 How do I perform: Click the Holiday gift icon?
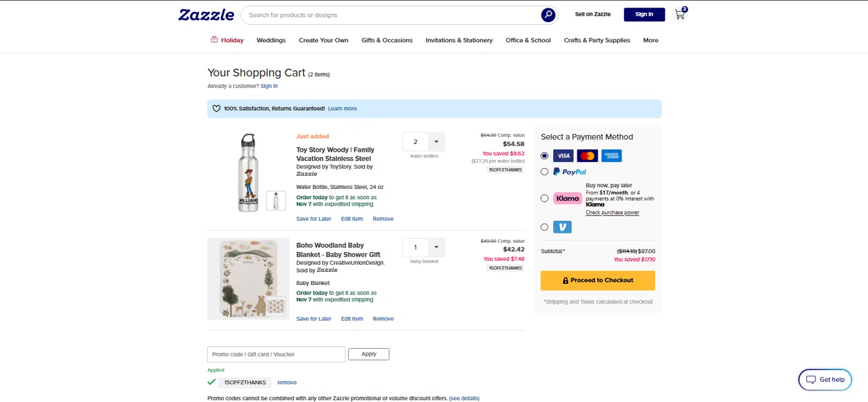[x=214, y=40]
